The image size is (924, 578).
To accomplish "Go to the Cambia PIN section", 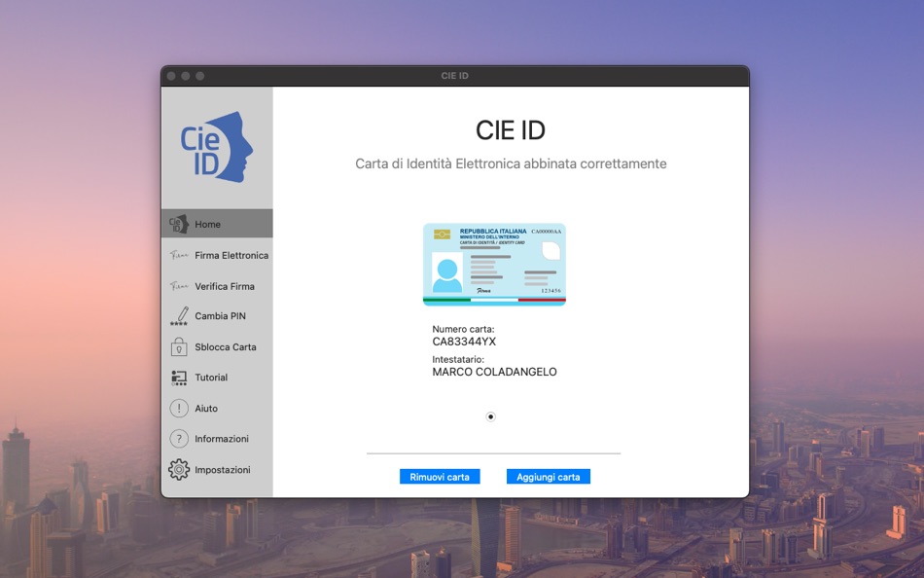I will (x=220, y=316).
